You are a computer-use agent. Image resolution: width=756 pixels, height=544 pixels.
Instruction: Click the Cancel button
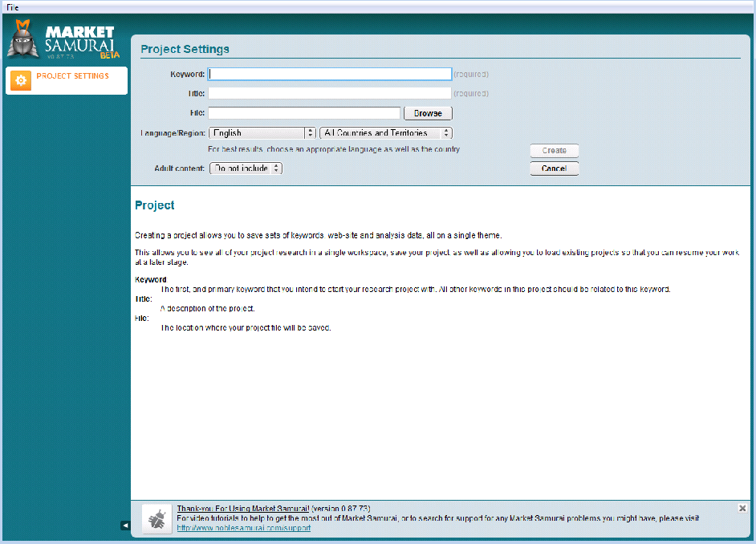555,168
